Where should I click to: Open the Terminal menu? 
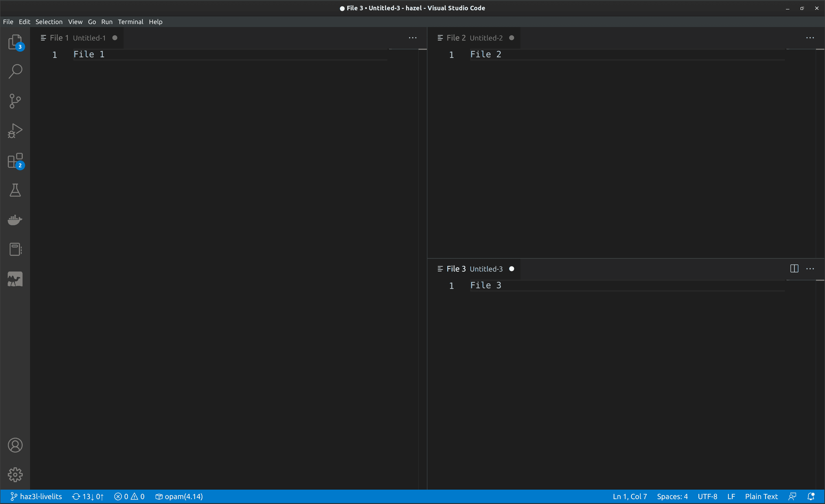[x=130, y=21]
